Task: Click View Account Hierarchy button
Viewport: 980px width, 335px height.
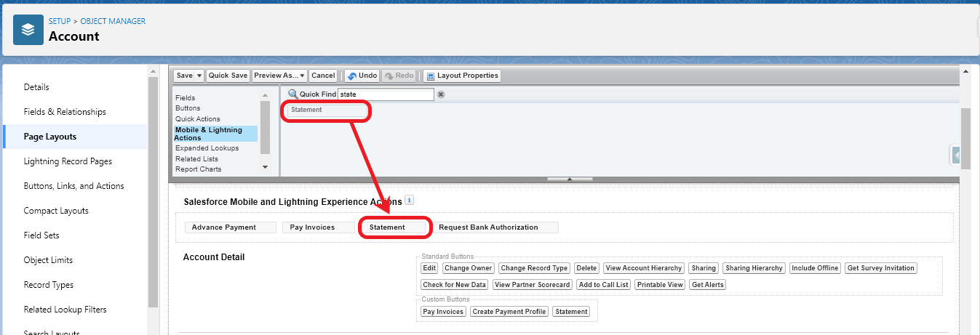Action: tap(644, 268)
